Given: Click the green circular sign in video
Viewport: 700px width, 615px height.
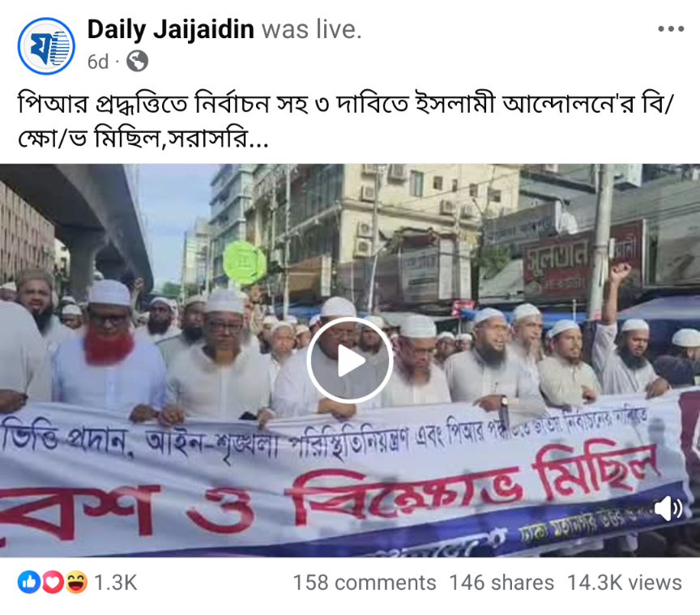Looking at the screenshot, I should coord(244,263).
